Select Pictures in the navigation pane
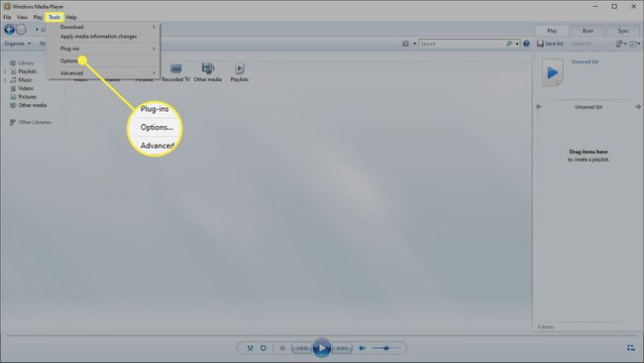644x363 pixels. click(24, 97)
